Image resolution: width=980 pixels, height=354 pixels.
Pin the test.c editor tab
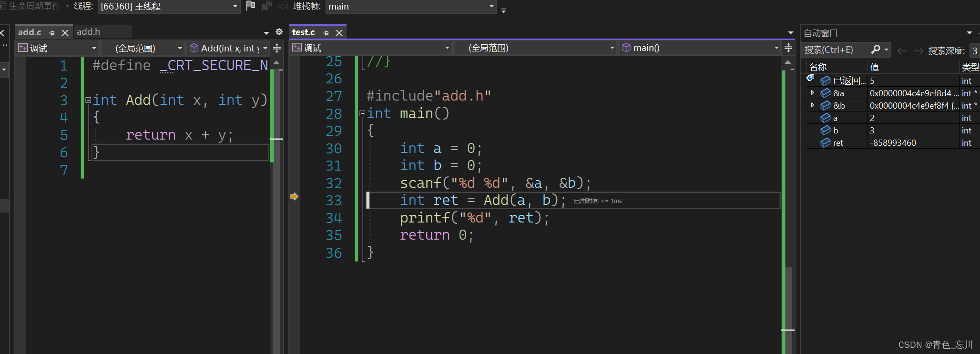[326, 33]
